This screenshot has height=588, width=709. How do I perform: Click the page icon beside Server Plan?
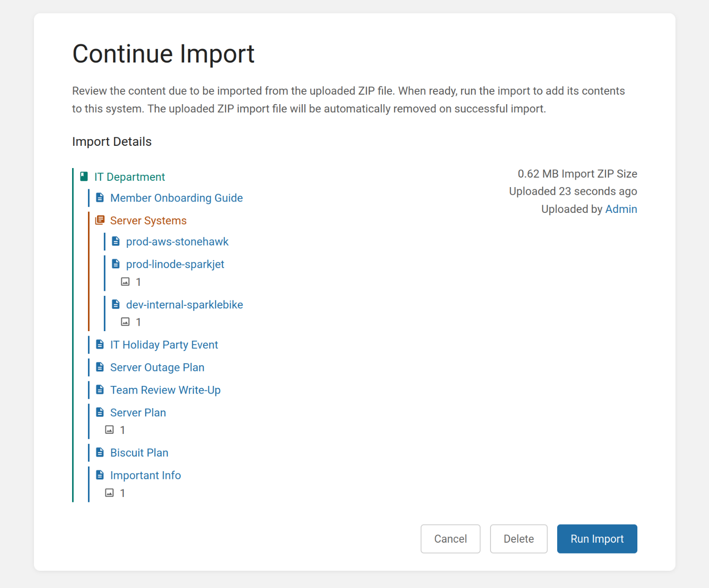click(100, 412)
